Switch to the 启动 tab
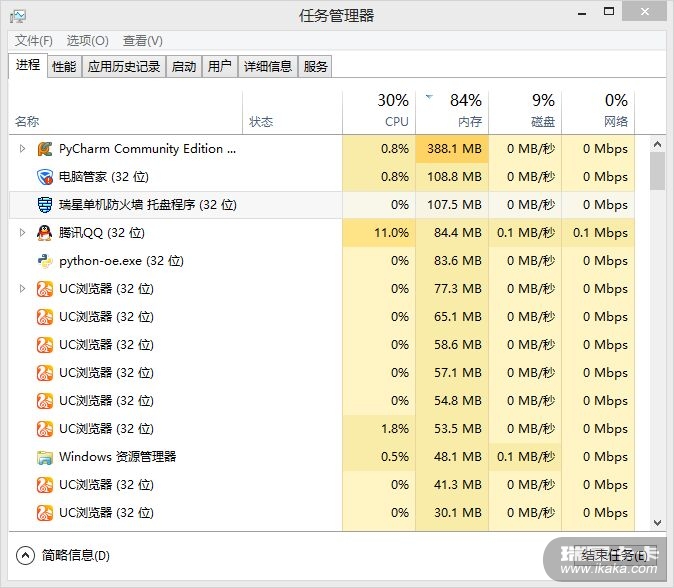 tap(184, 67)
